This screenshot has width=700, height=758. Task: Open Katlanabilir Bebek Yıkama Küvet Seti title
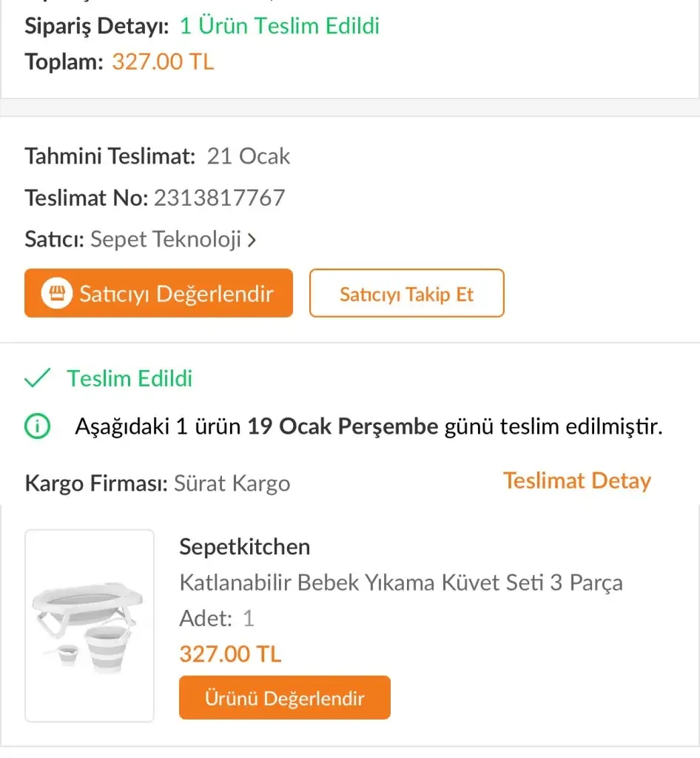point(401,583)
